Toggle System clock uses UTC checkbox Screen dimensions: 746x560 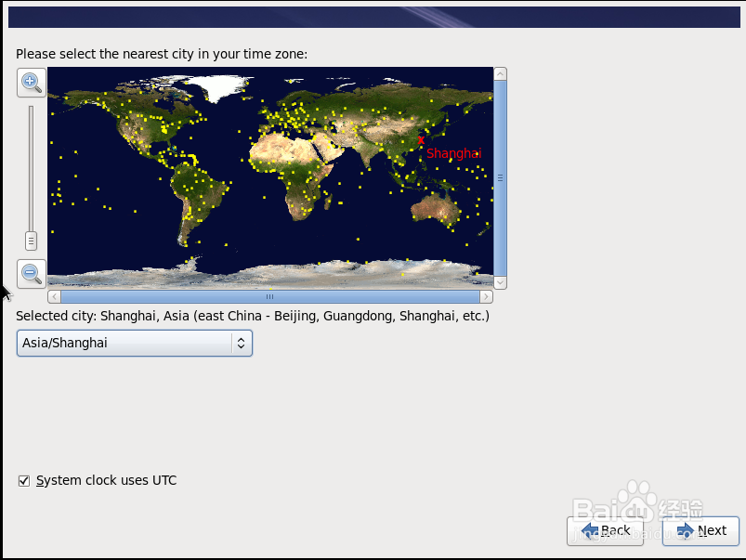(x=24, y=481)
